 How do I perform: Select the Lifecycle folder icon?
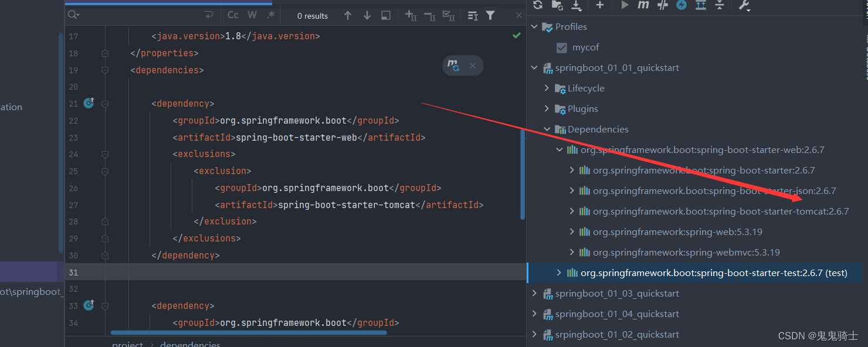[560, 89]
